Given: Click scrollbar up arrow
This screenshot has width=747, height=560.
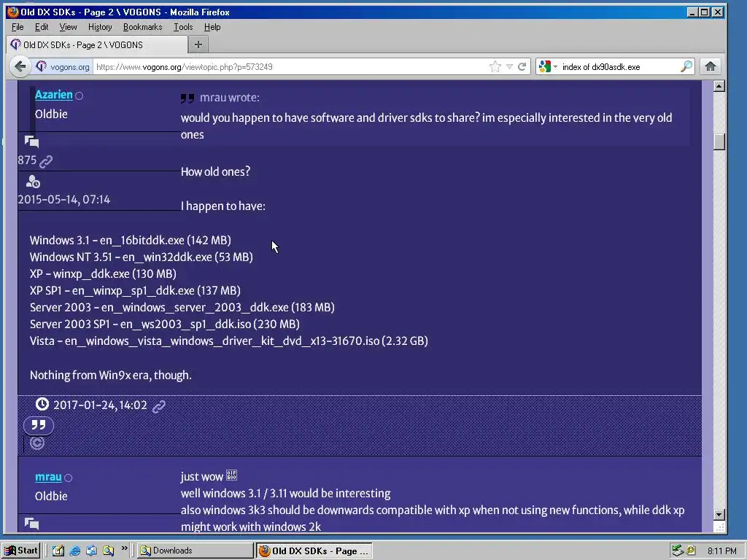Looking at the screenshot, I should [x=719, y=86].
